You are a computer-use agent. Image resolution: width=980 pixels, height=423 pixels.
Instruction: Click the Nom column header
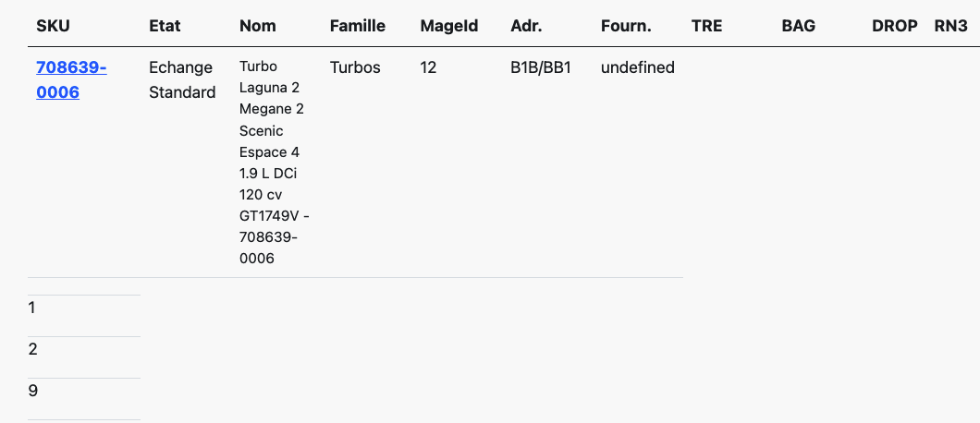tap(258, 26)
